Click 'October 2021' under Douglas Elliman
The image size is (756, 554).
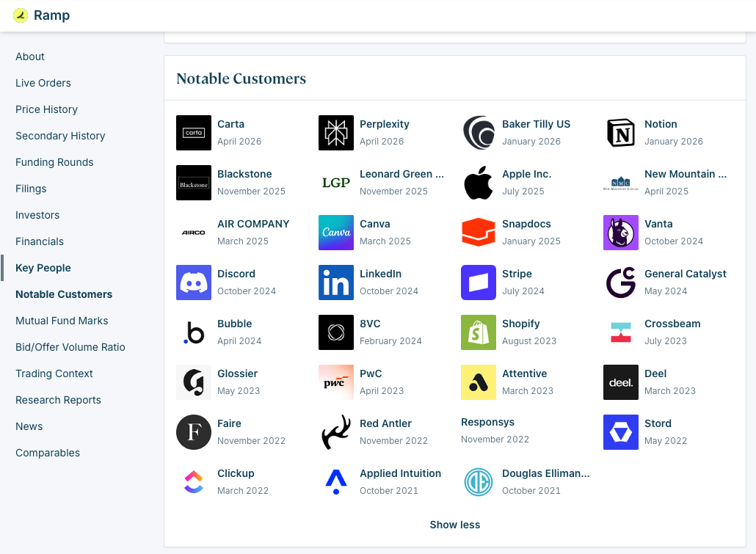[x=531, y=491]
